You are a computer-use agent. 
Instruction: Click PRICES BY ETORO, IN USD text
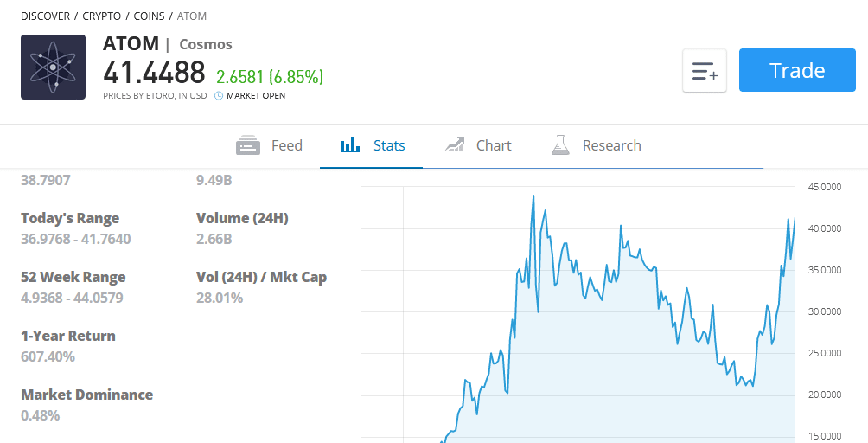pos(155,96)
